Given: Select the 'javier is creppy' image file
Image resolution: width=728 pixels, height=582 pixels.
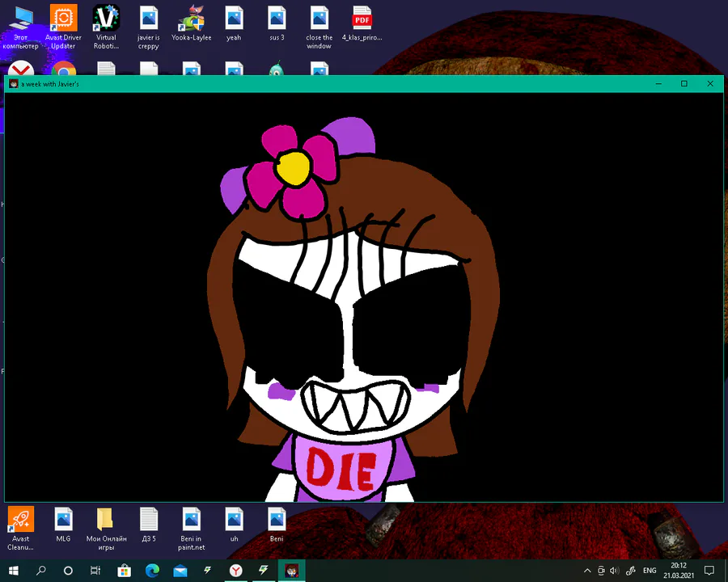Looking at the screenshot, I should click(149, 27).
